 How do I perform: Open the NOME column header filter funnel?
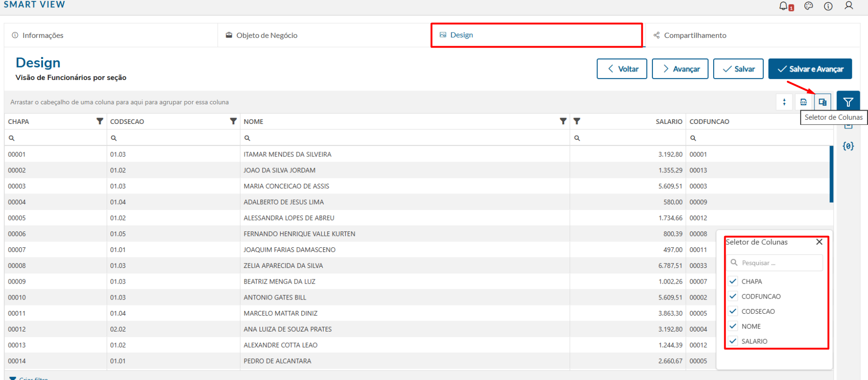pos(563,121)
